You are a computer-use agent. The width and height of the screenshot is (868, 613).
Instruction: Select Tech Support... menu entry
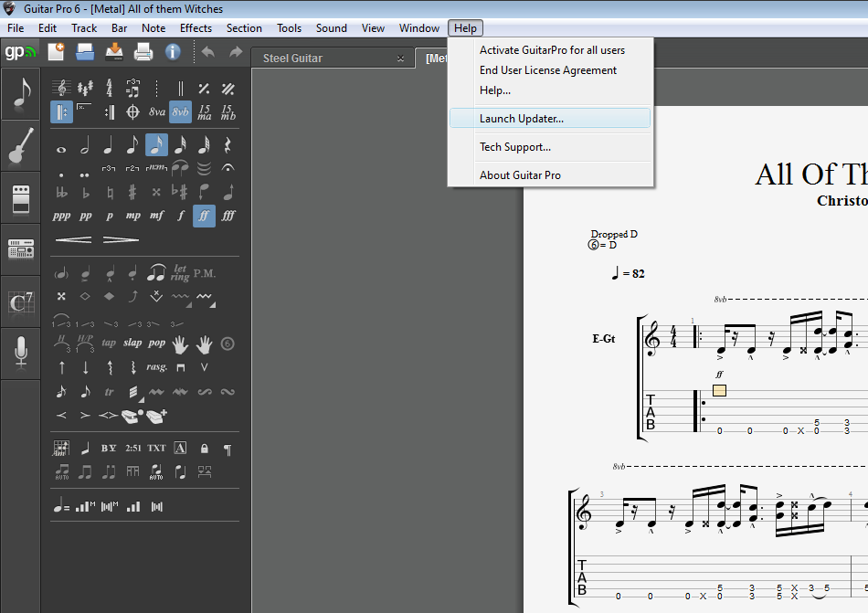(x=550, y=146)
